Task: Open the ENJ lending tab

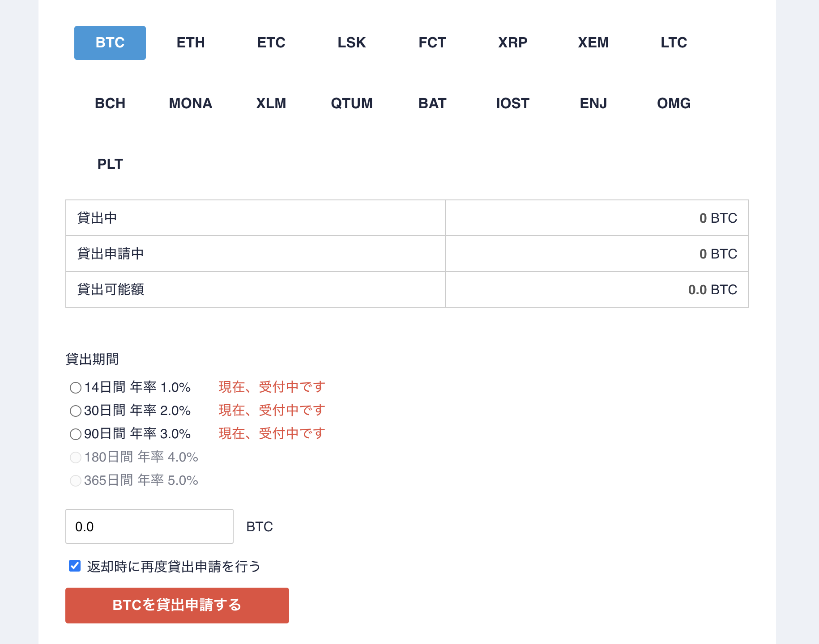Action: [593, 103]
